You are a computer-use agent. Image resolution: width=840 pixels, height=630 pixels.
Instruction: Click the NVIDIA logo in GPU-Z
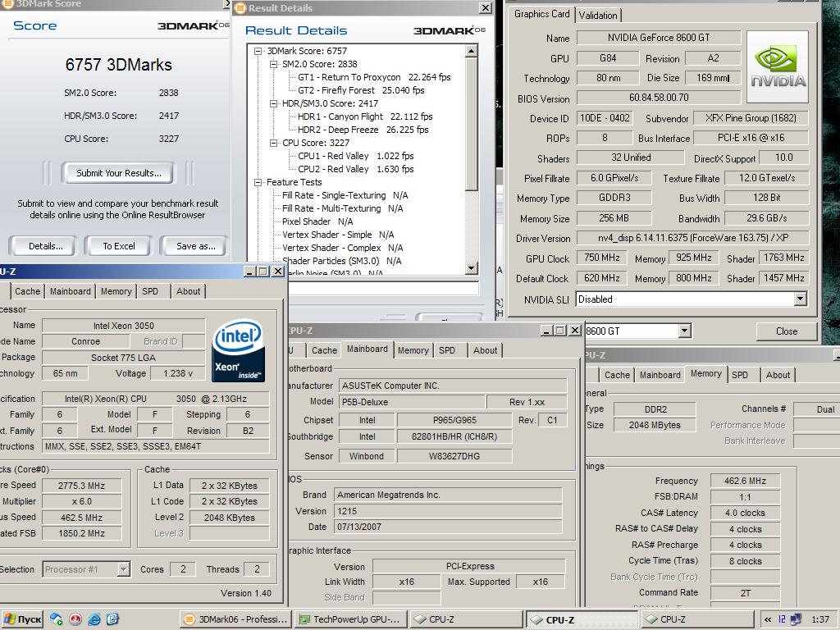pos(778,67)
